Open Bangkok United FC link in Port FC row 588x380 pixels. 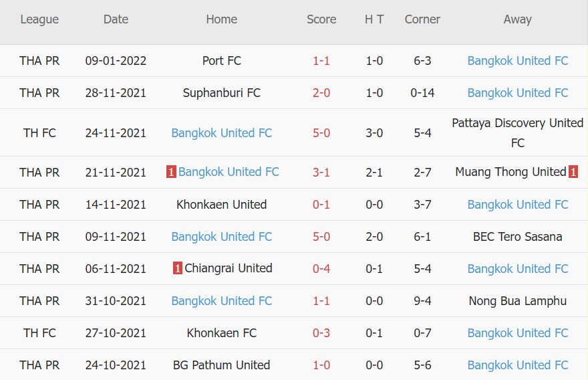[x=517, y=61]
